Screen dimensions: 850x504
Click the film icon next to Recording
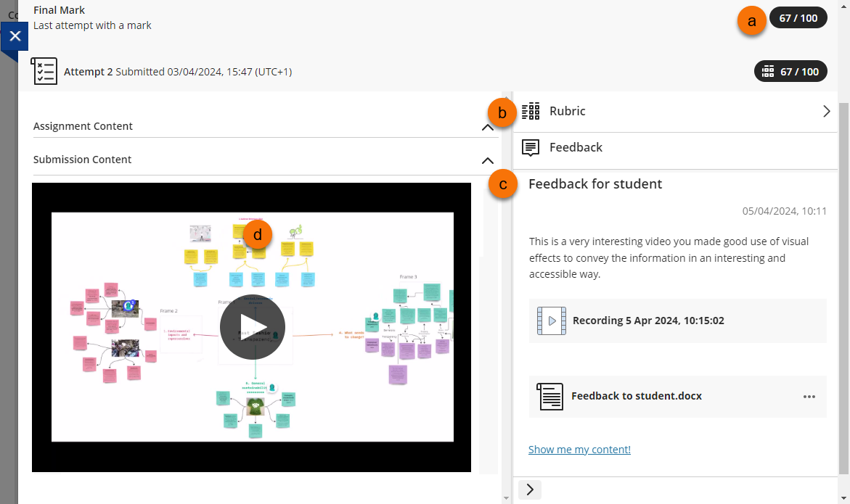pos(551,321)
